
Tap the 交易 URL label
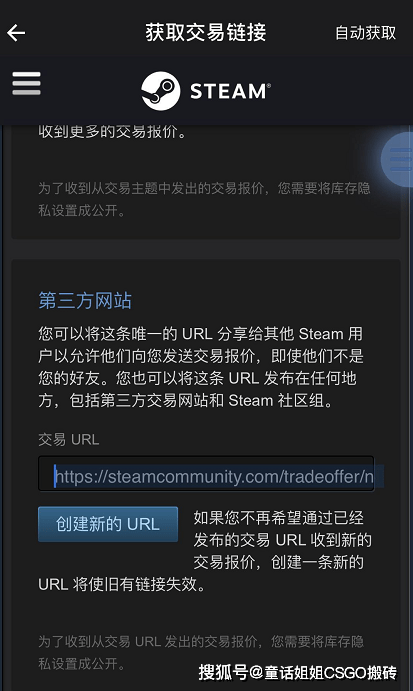[x=69, y=439]
